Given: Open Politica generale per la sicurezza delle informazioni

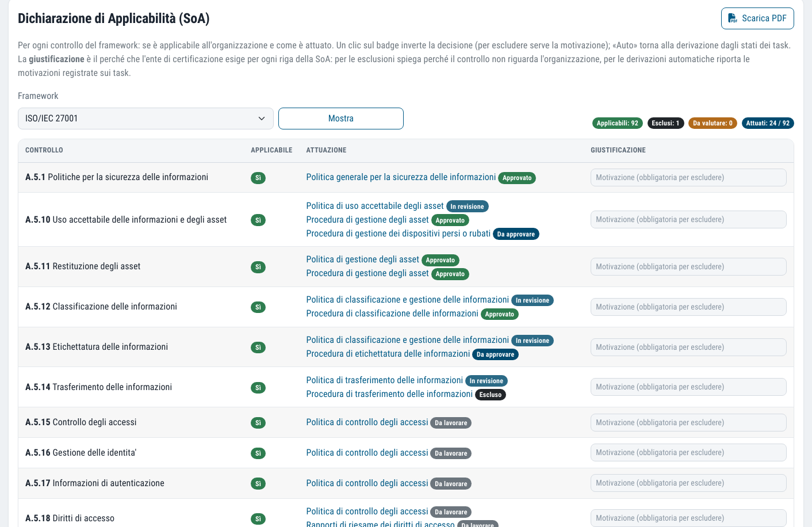Looking at the screenshot, I should pos(401,177).
